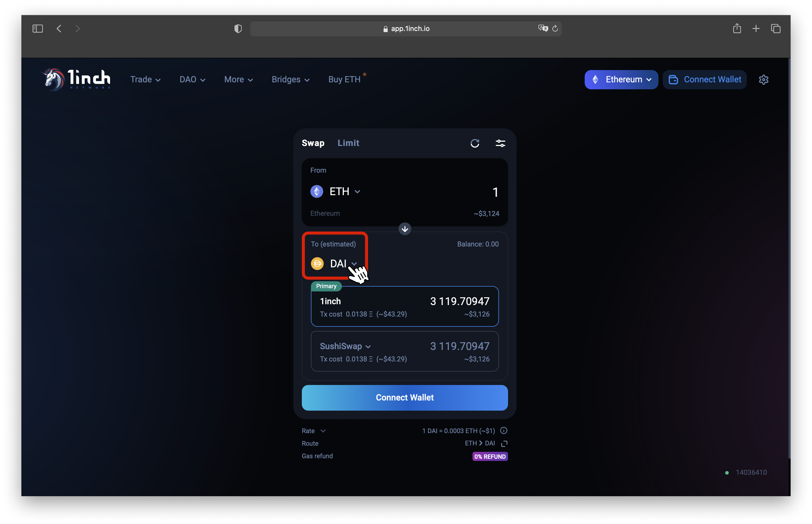Click the Gas refund label

317,456
